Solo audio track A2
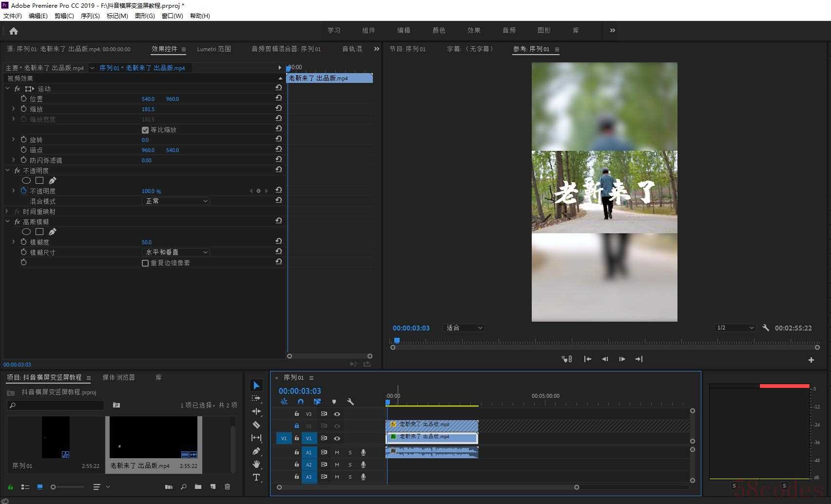This screenshot has height=504, width=831. pos(350,465)
